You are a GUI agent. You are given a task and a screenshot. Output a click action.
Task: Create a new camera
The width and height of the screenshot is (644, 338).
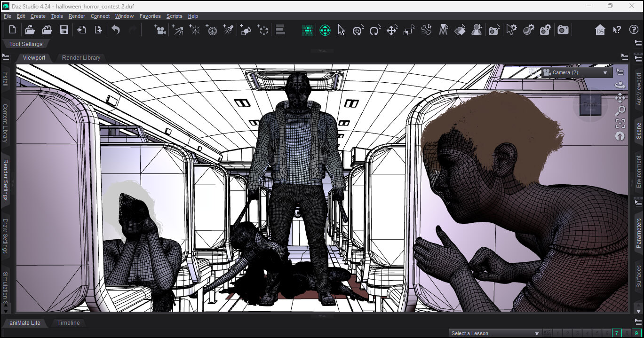[160, 30]
